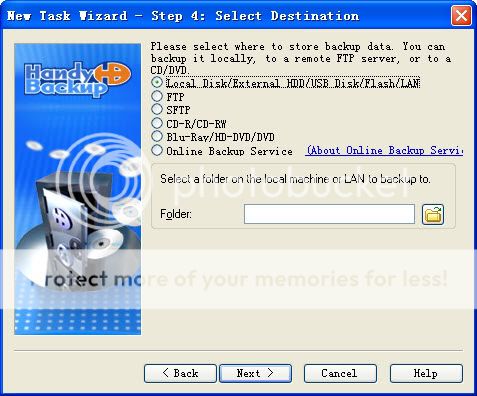Image resolution: width=477 pixels, height=396 pixels.
Task: Proceed with the Next button
Action: point(255,373)
